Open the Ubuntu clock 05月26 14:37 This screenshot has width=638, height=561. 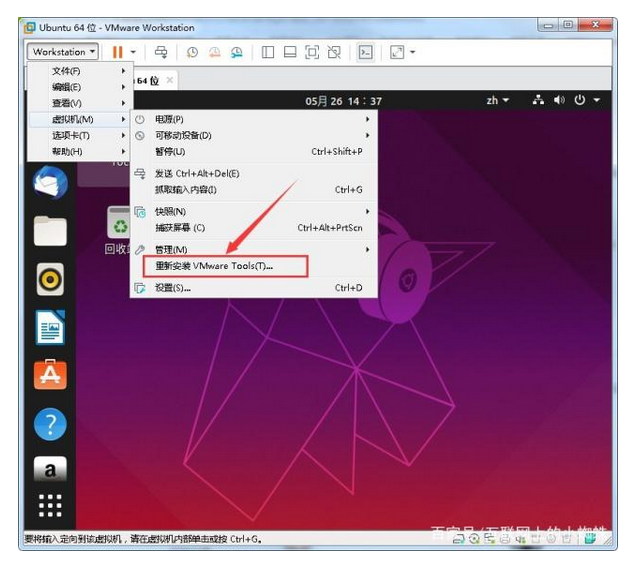(x=343, y=101)
